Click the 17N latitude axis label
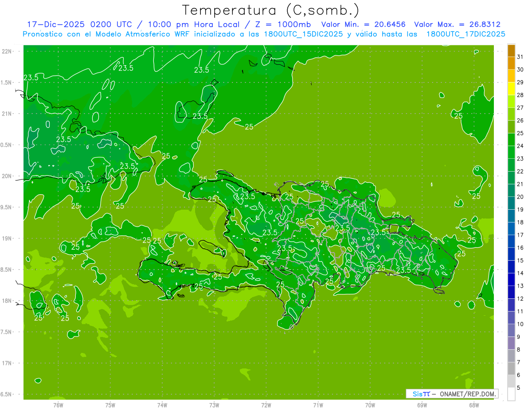532x411 pixels. coord(8,363)
